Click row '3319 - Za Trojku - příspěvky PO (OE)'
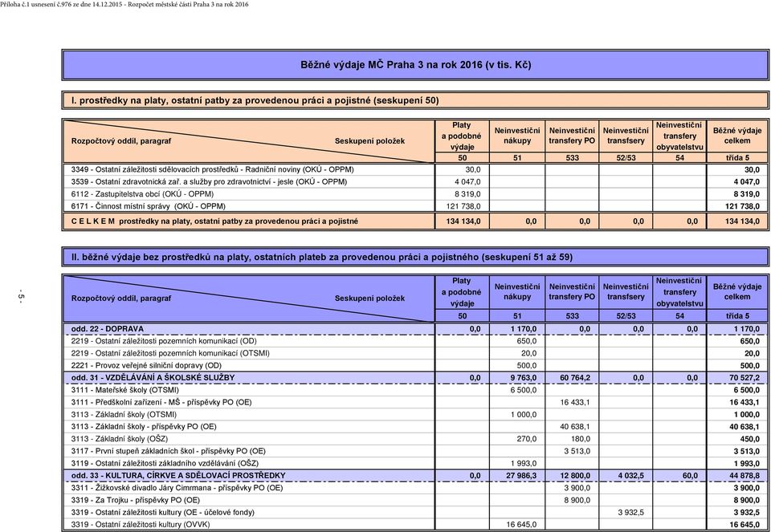 tap(415, 500)
